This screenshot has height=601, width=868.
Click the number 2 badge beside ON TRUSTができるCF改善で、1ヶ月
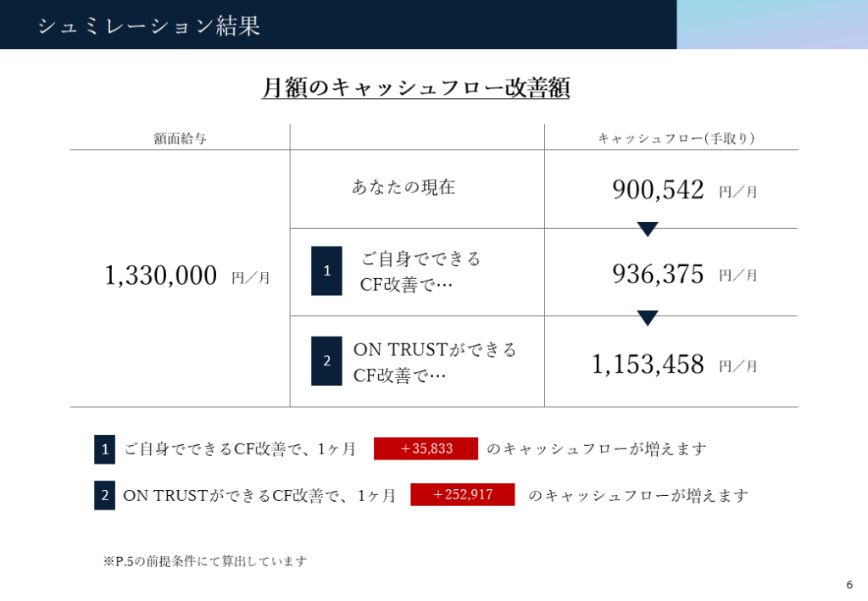tap(104, 495)
